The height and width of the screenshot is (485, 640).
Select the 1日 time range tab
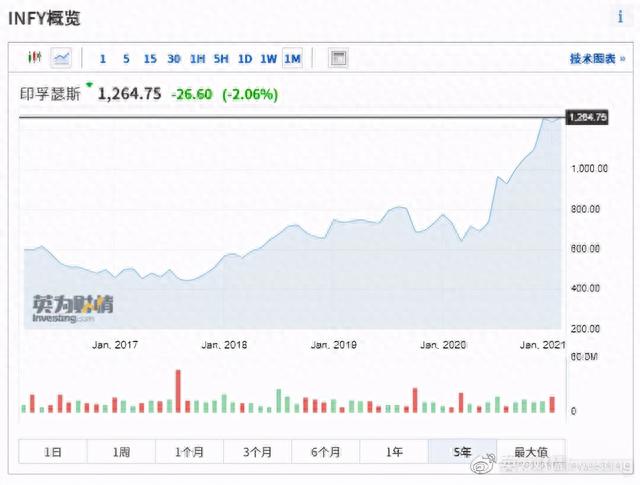tap(53, 452)
